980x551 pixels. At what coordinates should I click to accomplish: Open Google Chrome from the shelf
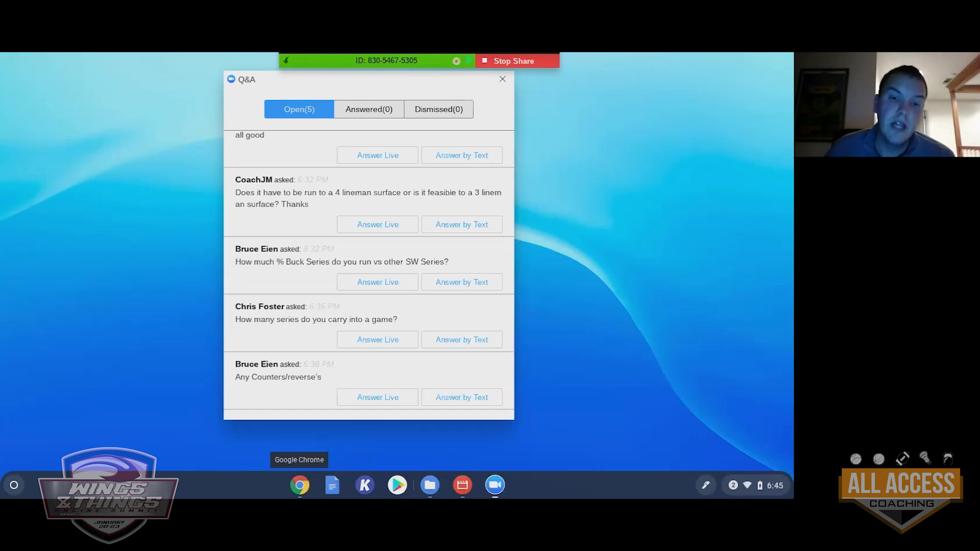(x=300, y=485)
